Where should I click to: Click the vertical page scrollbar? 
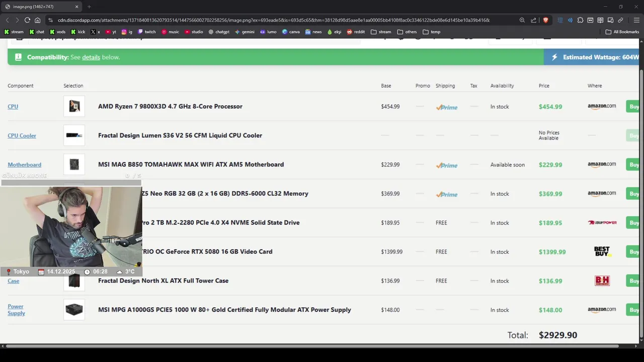point(641,204)
